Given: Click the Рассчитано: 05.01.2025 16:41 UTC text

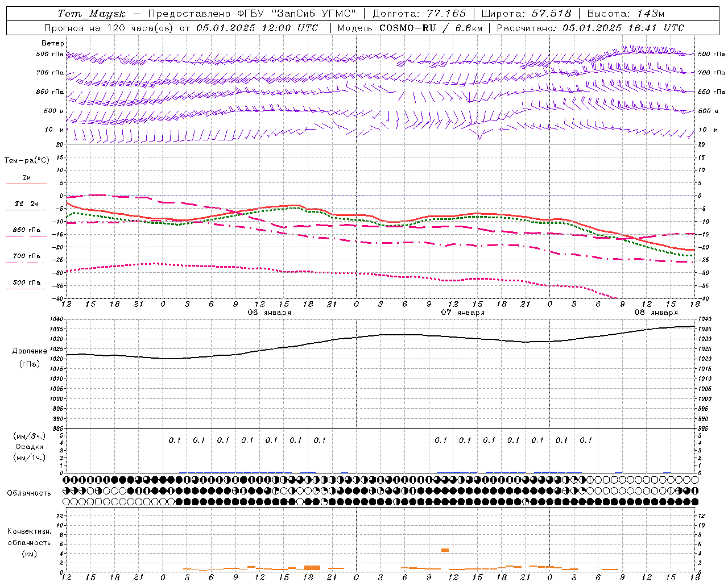Looking at the screenshot, I should (590, 28).
